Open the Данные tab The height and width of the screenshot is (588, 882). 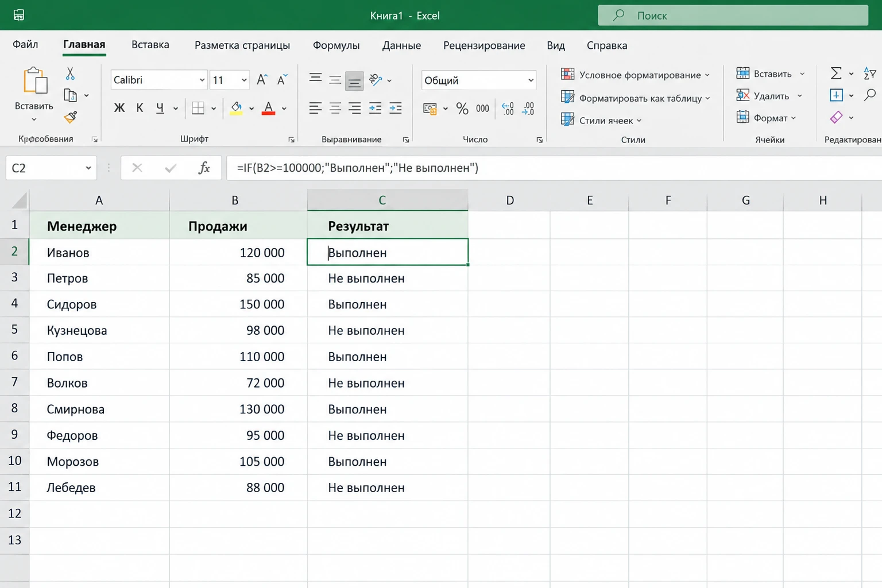(401, 45)
